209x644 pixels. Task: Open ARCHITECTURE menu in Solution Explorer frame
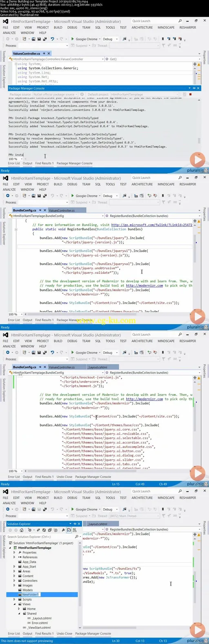(142, 498)
